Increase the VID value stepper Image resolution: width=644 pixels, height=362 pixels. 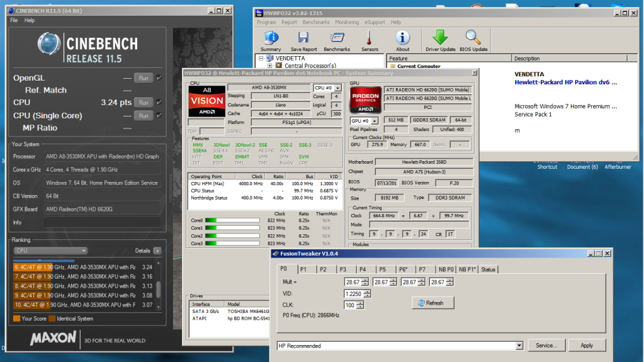[x=367, y=291]
